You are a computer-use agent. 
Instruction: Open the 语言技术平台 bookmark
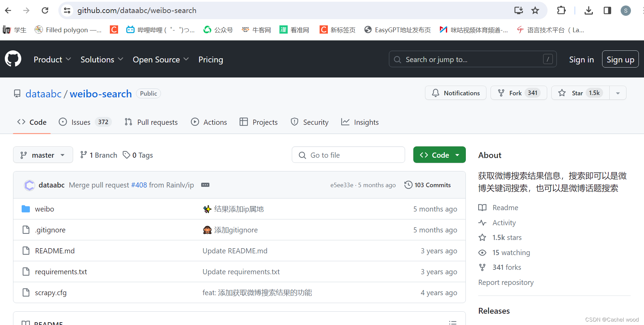pos(551,30)
